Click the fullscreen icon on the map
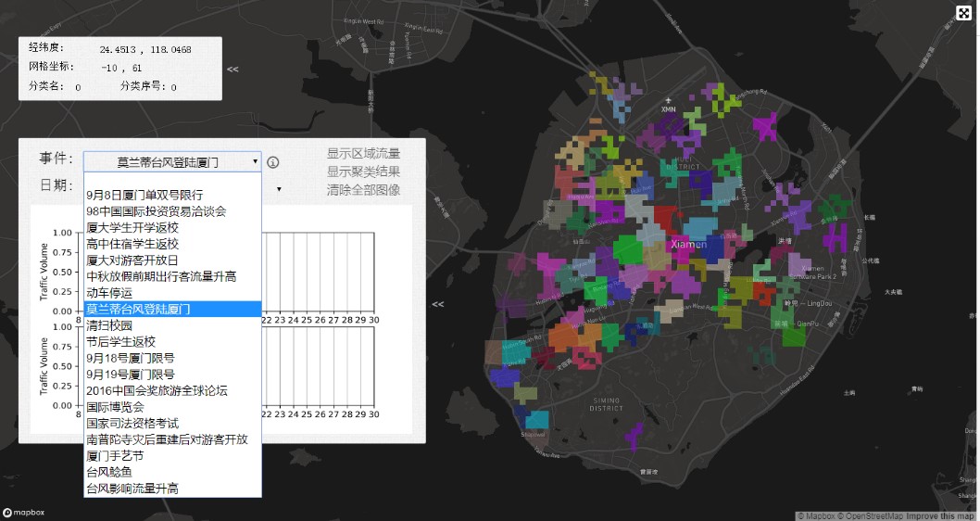This screenshot has height=521, width=980. (963, 12)
